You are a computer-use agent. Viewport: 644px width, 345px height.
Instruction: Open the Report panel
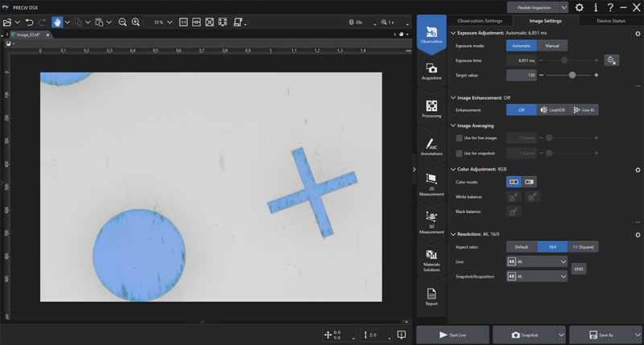[431, 296]
